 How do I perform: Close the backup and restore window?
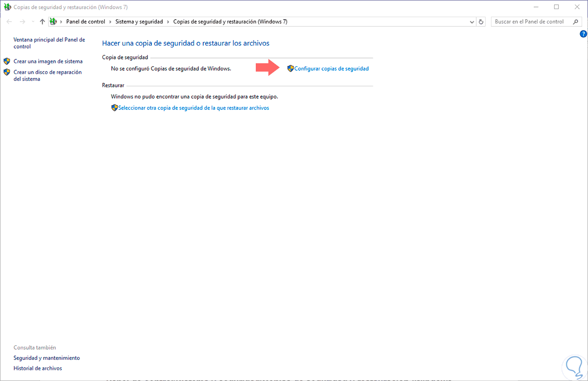[x=578, y=7]
